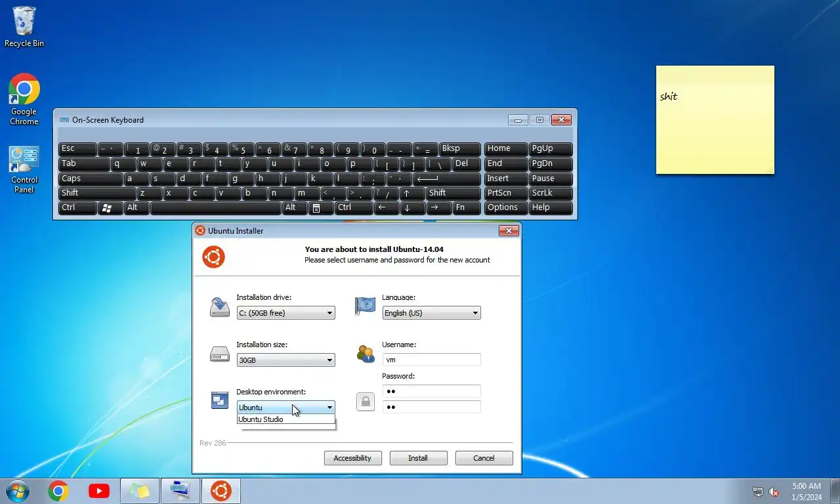Screen dimensions: 840x504
Task: Click the Bksp key
Action: pos(460,149)
